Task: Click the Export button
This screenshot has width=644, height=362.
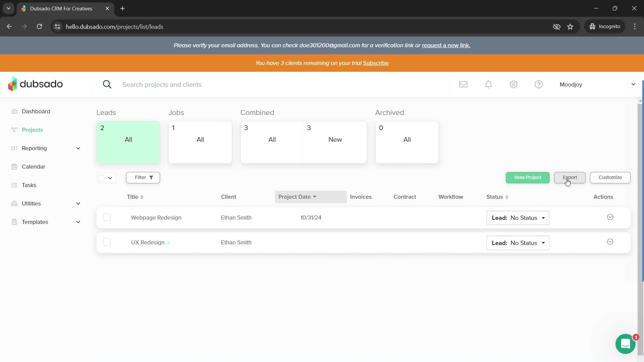Action: tap(570, 177)
